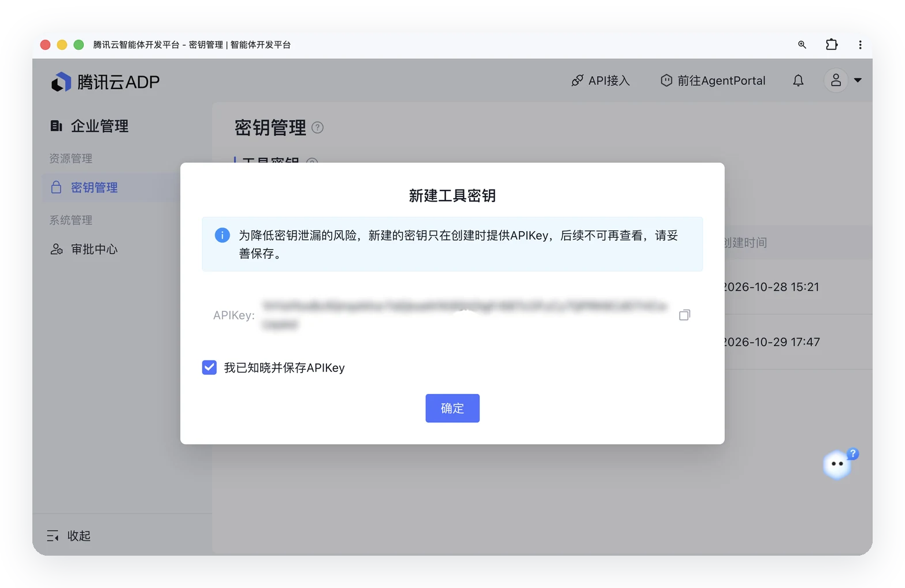Open the browser three-dot menu
The image size is (905, 588).
point(860,44)
